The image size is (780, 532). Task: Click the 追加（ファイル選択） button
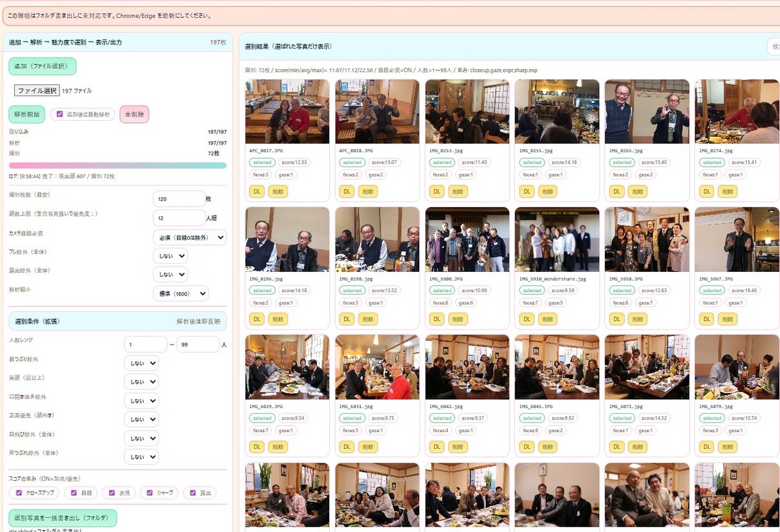click(x=42, y=66)
